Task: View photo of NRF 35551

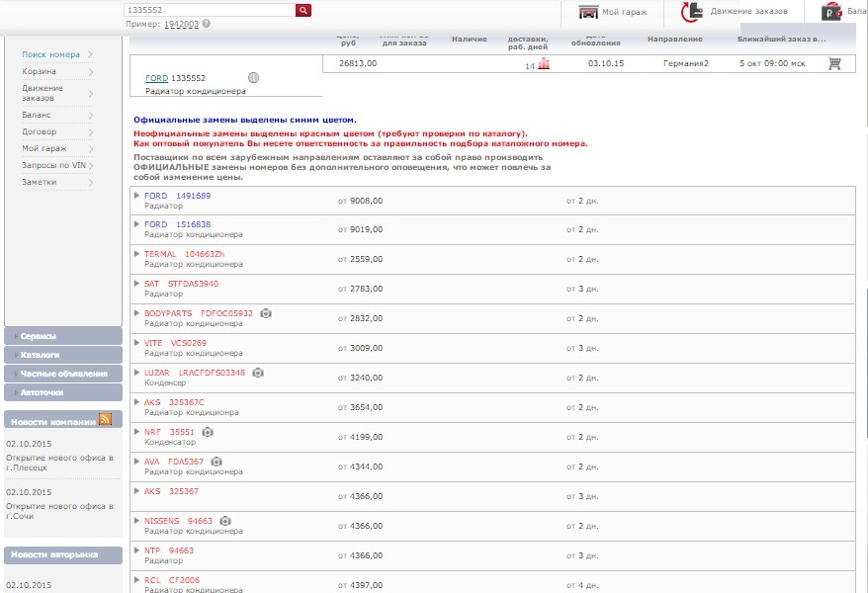Action: point(207,432)
